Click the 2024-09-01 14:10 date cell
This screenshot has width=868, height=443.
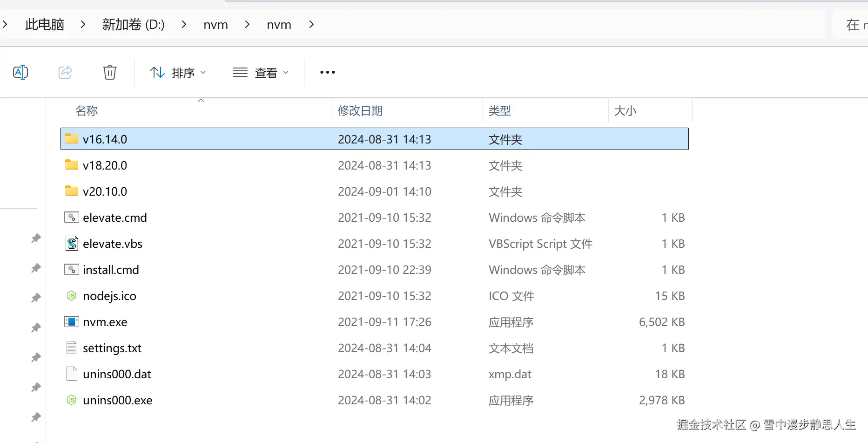click(384, 191)
